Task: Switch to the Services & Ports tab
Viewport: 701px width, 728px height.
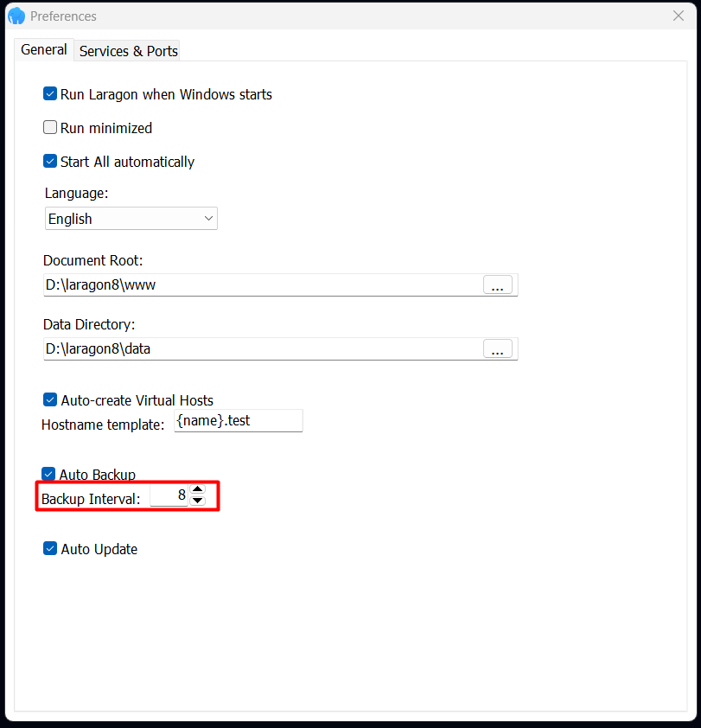Action: coord(126,51)
